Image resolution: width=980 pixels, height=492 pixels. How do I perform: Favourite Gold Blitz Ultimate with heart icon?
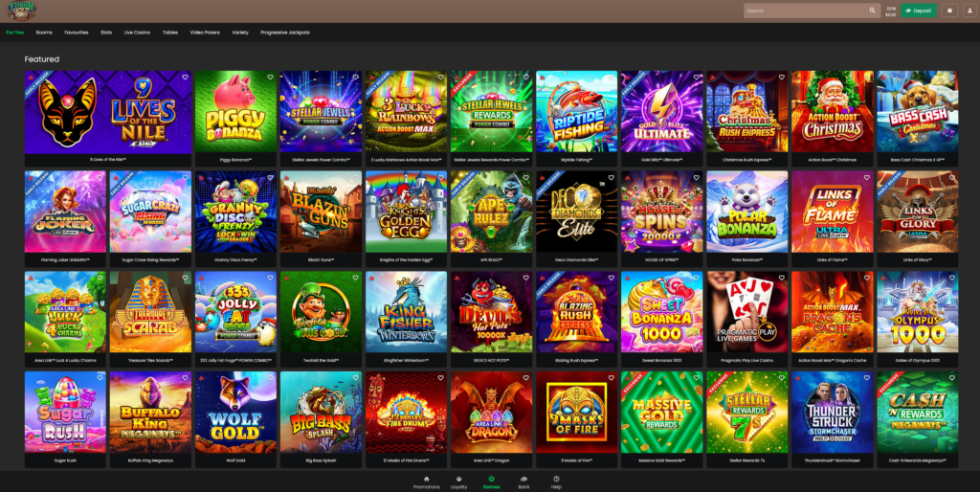(697, 78)
